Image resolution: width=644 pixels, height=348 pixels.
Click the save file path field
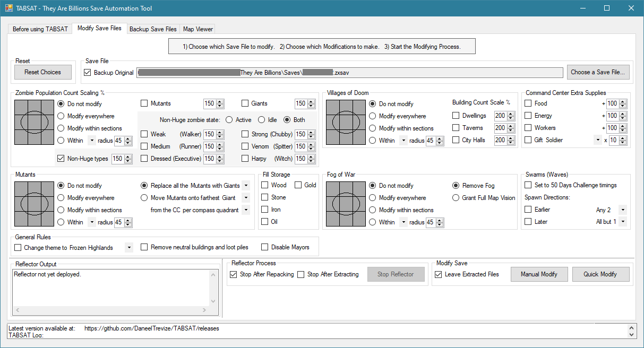click(350, 73)
